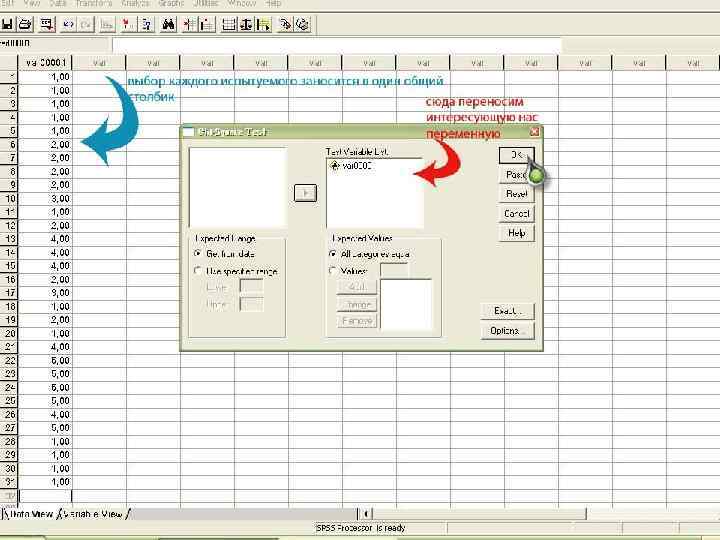The height and width of the screenshot is (540, 720).
Task: Select the Get from data radio button
Action: (197, 253)
